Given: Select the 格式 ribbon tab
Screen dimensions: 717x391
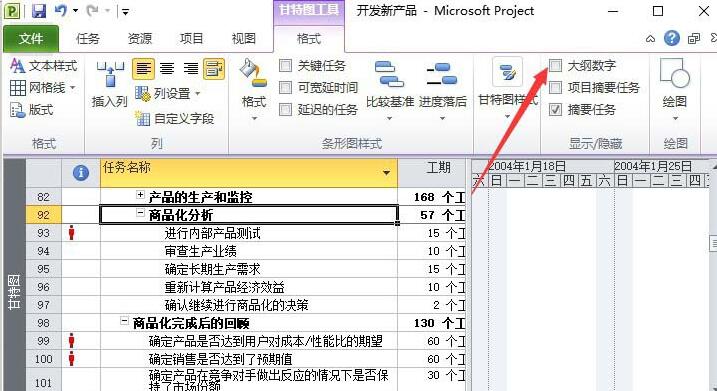Looking at the screenshot, I should [309, 39].
